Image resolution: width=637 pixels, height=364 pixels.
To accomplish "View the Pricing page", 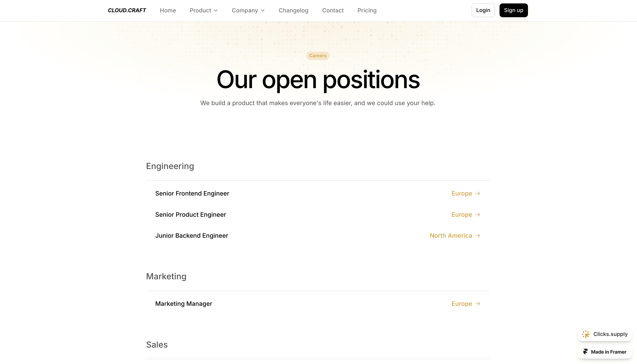I will click(x=367, y=10).
